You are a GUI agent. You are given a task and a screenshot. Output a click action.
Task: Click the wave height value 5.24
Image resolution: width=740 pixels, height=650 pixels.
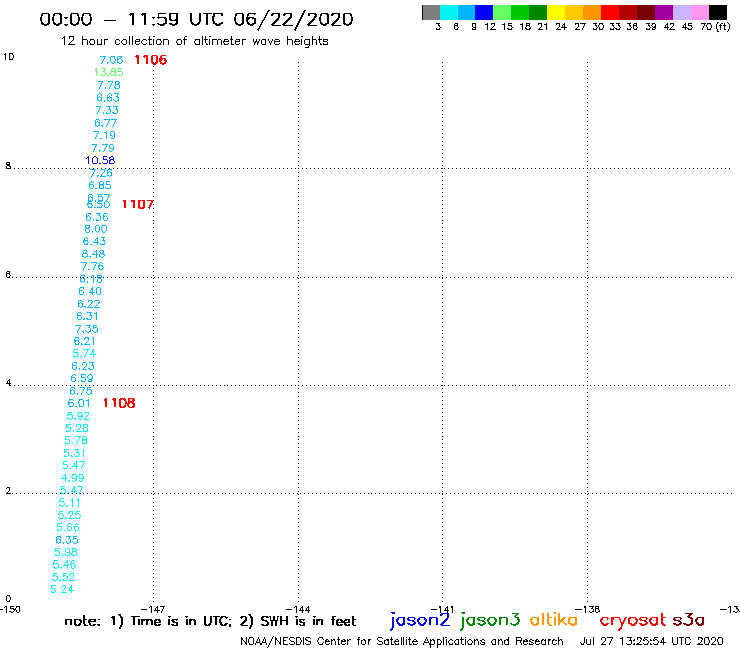(x=62, y=590)
